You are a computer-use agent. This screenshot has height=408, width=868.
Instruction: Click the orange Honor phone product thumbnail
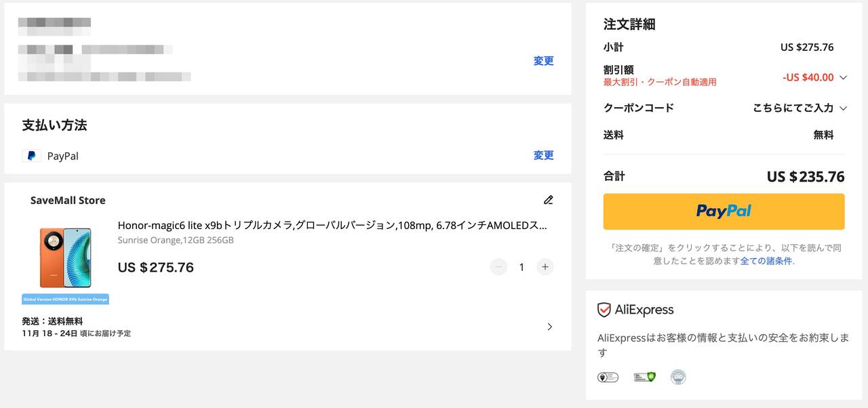65,258
